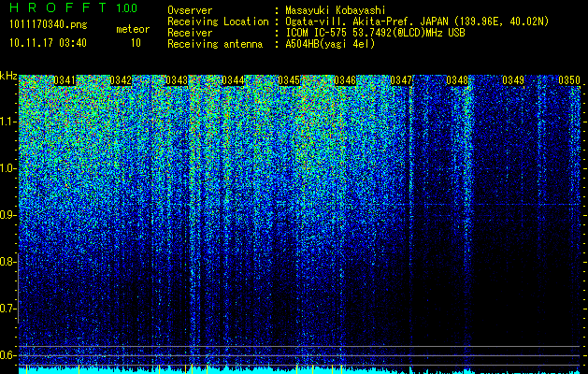Click the 1.0 frequency axis label
The image size is (588, 374).
point(7,168)
